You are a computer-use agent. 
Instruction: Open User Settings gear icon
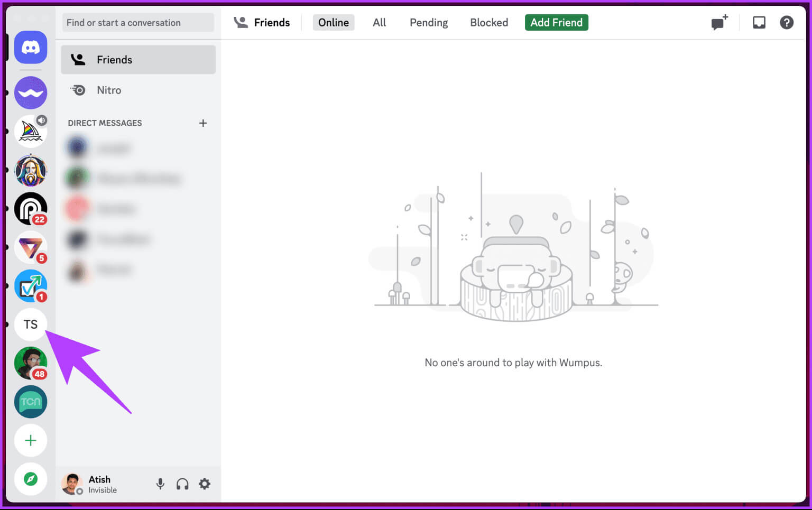click(x=205, y=484)
